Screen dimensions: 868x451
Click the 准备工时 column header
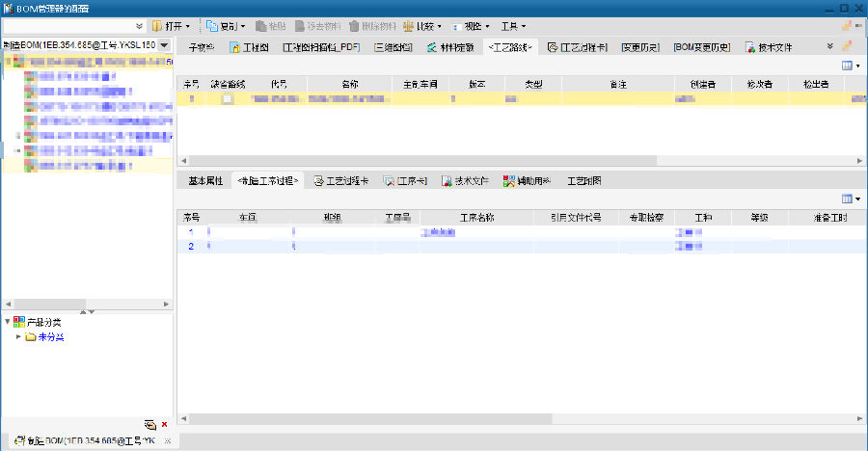click(x=829, y=218)
